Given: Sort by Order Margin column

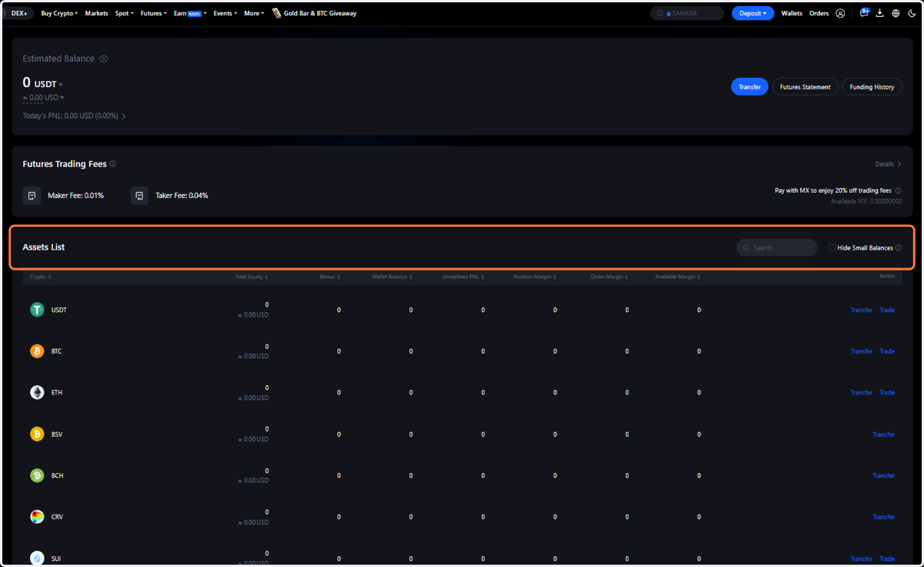Looking at the screenshot, I should coord(608,277).
